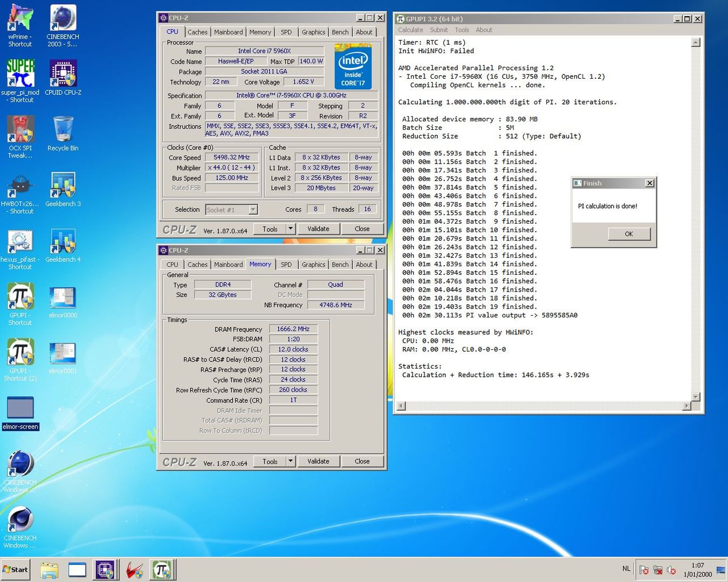Click scroll down arrow in GPUPI log
Viewport: 728px width, 582px height.
coord(696,397)
